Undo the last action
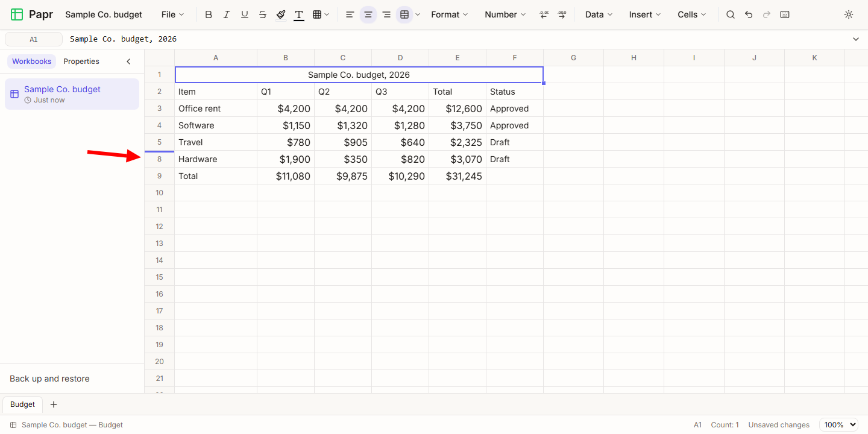The height and width of the screenshot is (434, 868). click(x=749, y=14)
